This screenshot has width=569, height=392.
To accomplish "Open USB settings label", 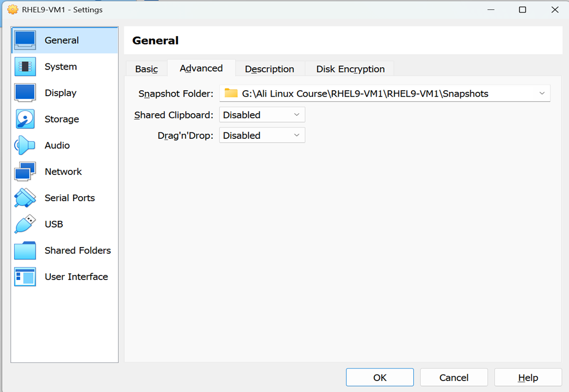I will point(54,224).
